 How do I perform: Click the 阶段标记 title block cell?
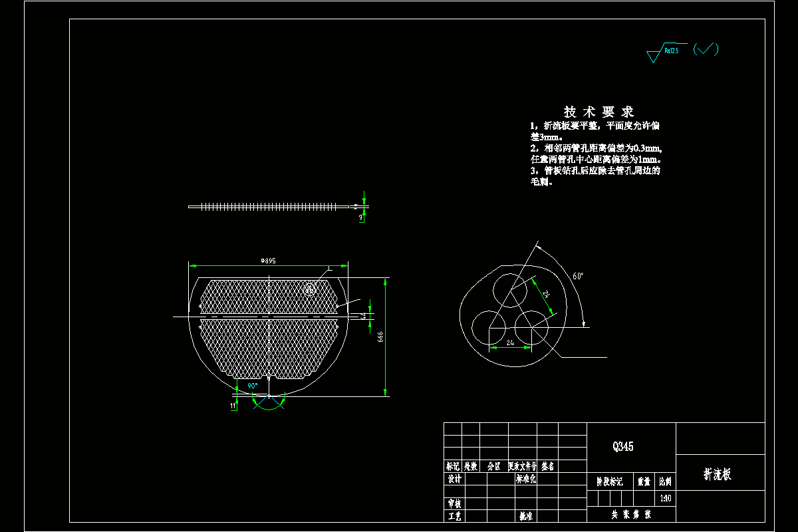(610, 481)
